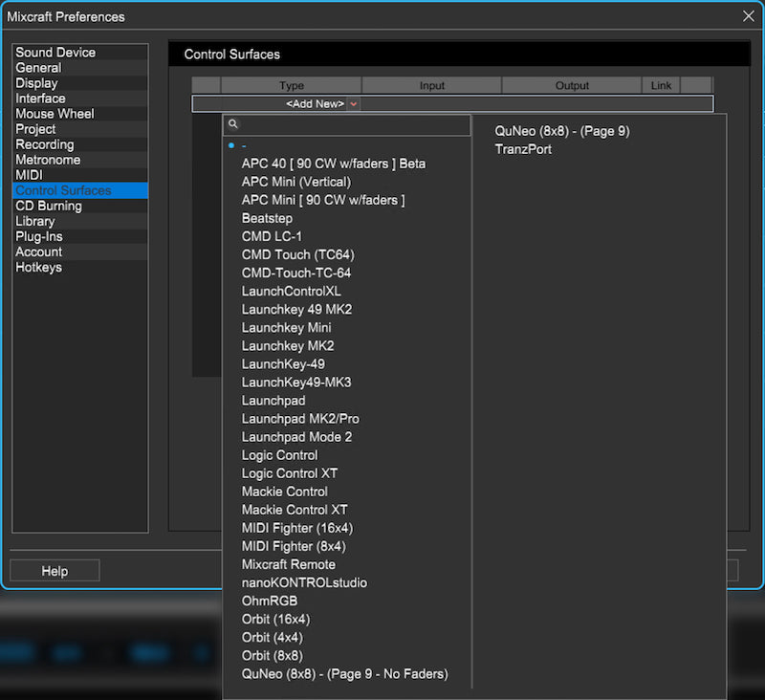
Task: Open the Hotkeys preferences category
Action: pyautogui.click(x=38, y=267)
